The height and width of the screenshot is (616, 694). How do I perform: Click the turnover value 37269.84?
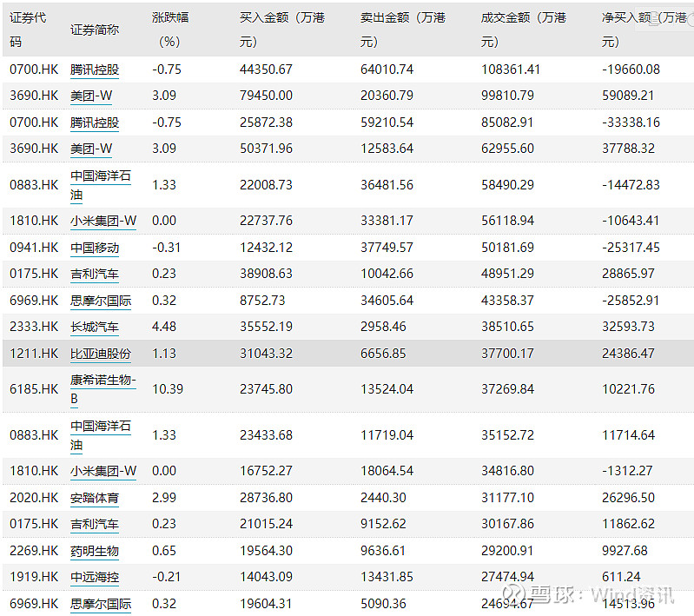[x=507, y=389]
